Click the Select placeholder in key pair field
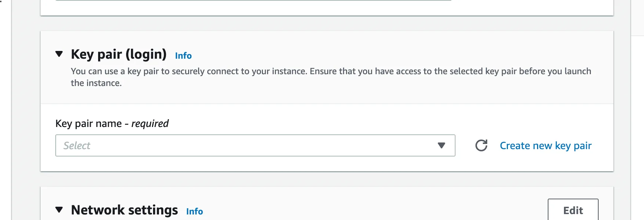Image resolution: width=644 pixels, height=220 pixels. point(77,145)
